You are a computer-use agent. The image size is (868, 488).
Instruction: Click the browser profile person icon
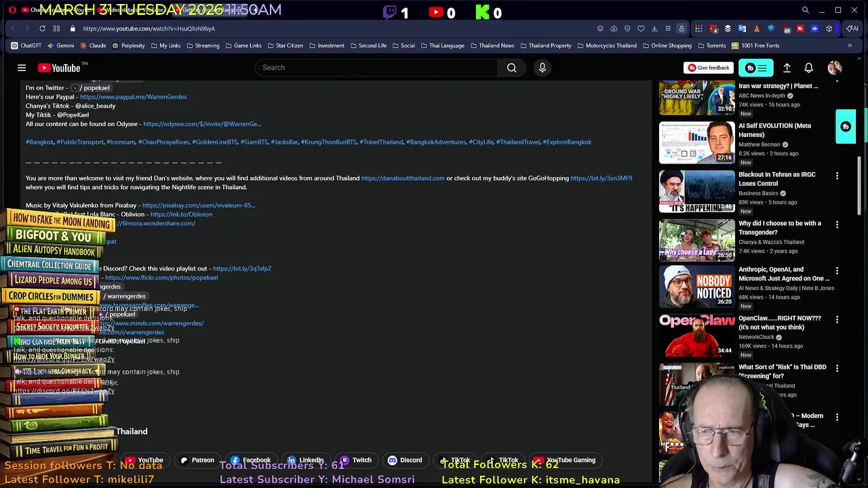tap(682, 28)
